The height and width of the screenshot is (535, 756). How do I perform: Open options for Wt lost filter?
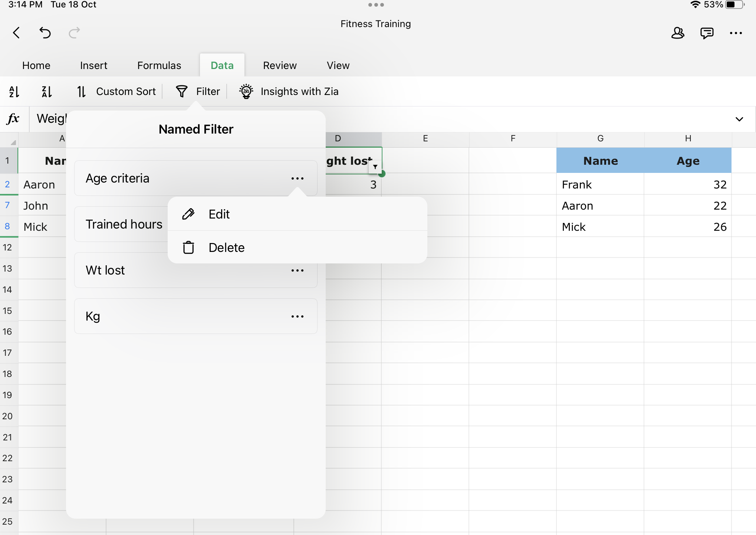click(x=297, y=270)
